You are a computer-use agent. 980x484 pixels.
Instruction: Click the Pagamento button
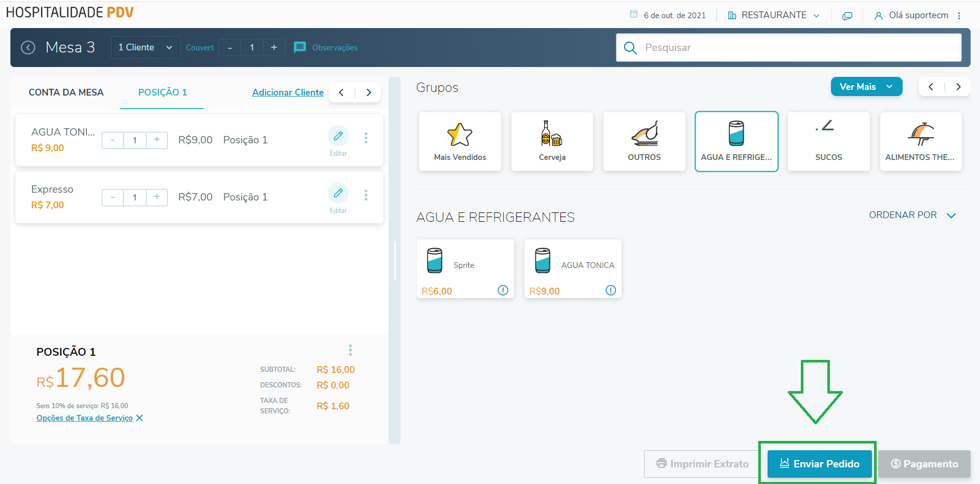click(924, 464)
